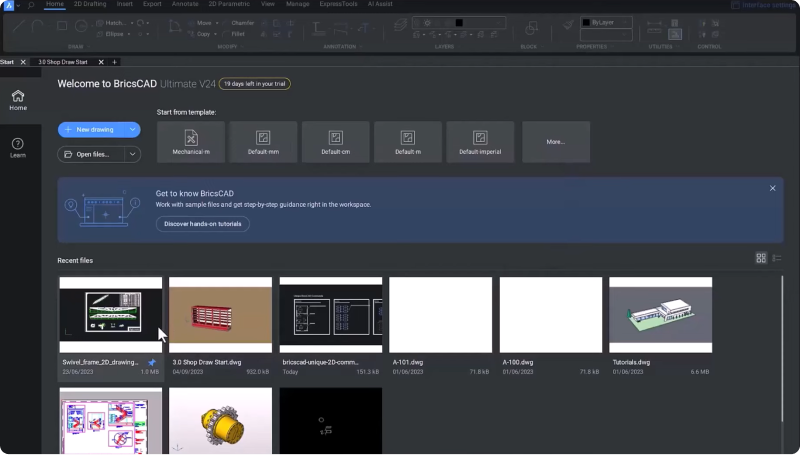The width and height of the screenshot is (800, 455).
Task: Switch recent files to grid view
Action: [x=761, y=258]
